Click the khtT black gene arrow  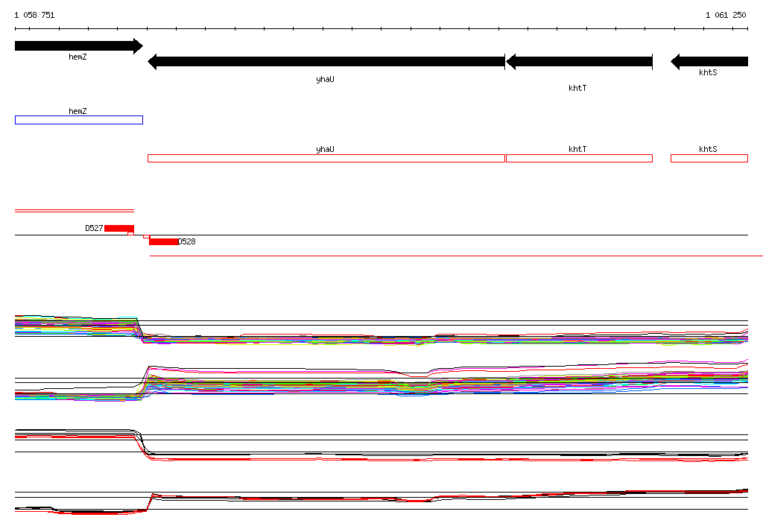coord(579,62)
